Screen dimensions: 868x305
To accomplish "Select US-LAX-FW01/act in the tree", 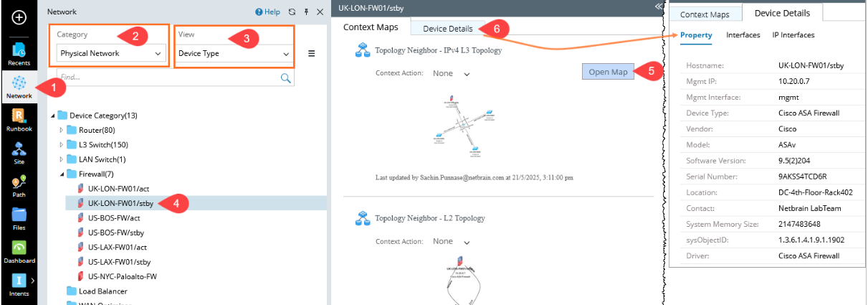I will [118, 247].
